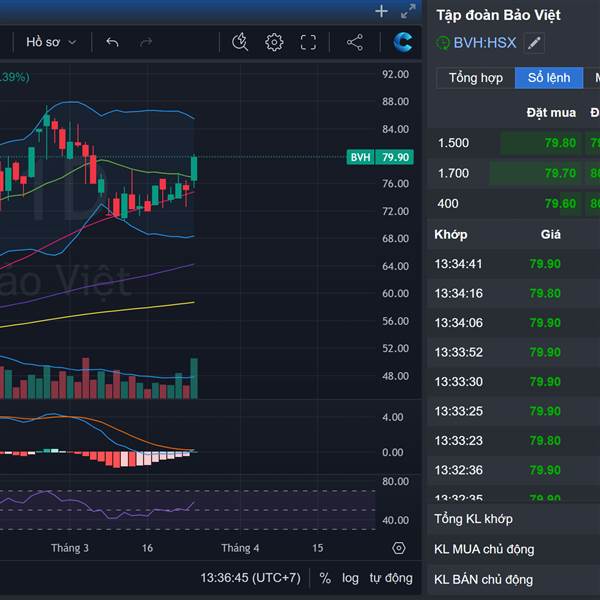Click the Tháng 4 time axis label

[x=240, y=548]
